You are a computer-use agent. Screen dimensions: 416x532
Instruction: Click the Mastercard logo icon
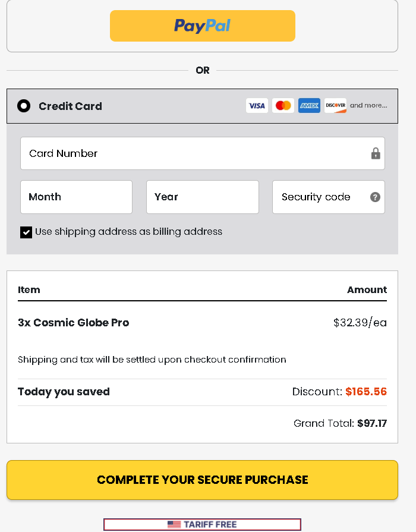coord(283,106)
